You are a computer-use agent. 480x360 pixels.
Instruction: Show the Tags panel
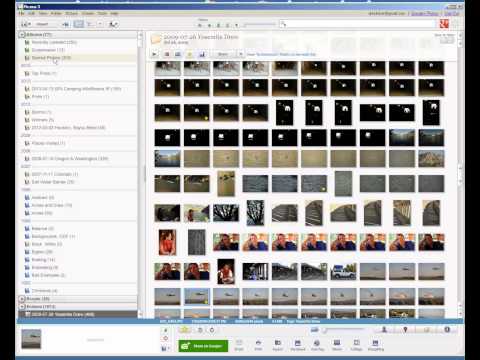(426, 330)
